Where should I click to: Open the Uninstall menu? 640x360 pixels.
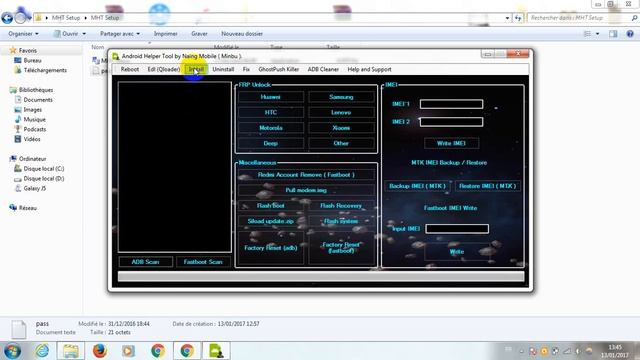pyautogui.click(x=223, y=69)
